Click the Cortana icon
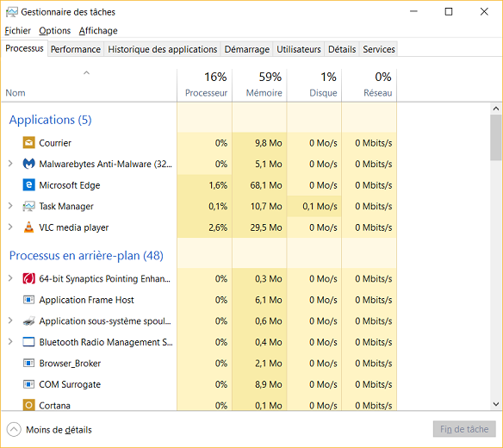 (x=28, y=405)
